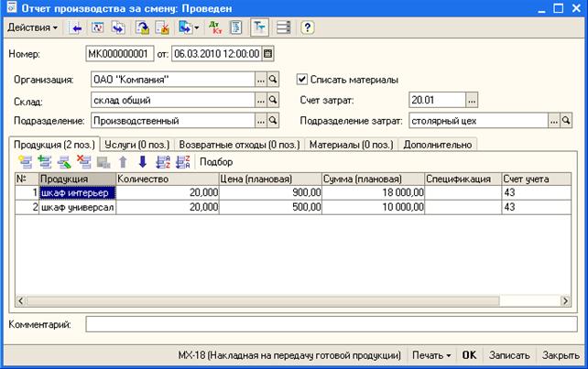Toggle the Списать материалы checkbox
The image size is (588, 369).
click(x=302, y=80)
